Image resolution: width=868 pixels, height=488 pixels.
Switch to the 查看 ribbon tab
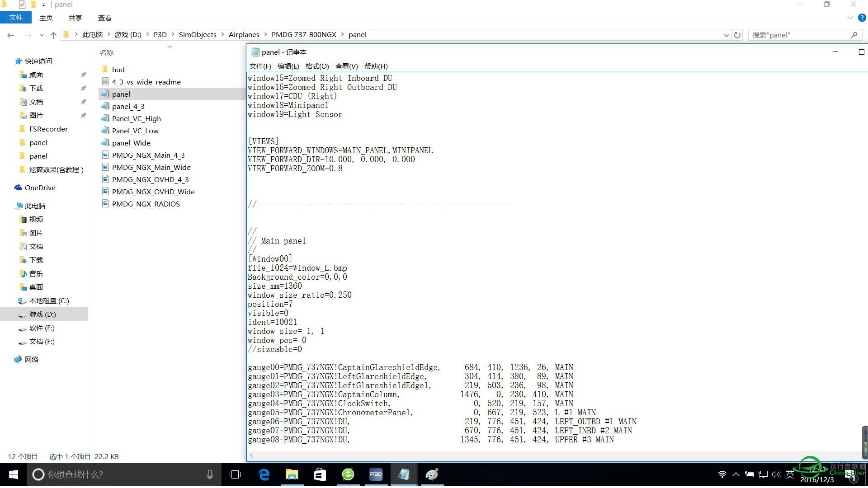click(x=105, y=18)
